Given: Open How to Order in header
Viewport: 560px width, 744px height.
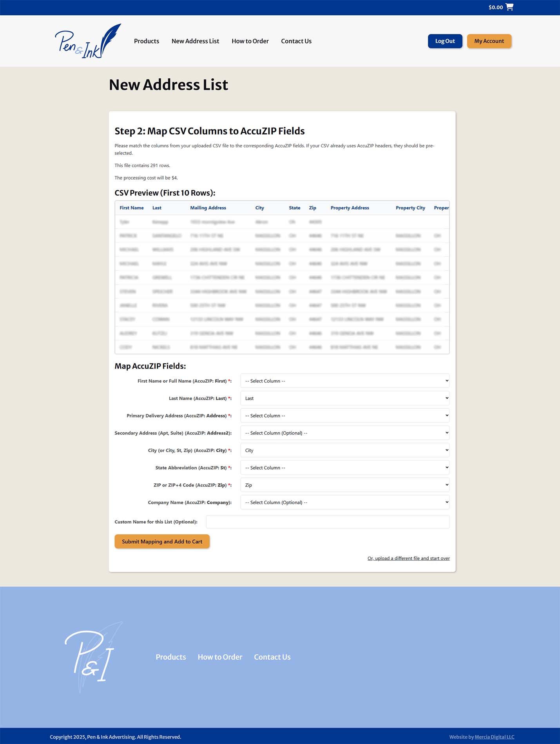Looking at the screenshot, I should point(250,41).
